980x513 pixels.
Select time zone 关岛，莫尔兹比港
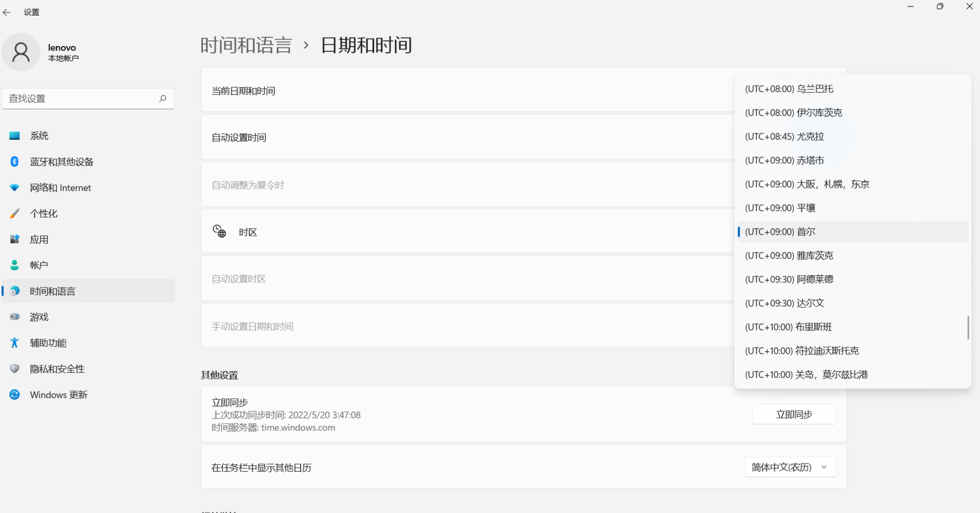click(853, 374)
